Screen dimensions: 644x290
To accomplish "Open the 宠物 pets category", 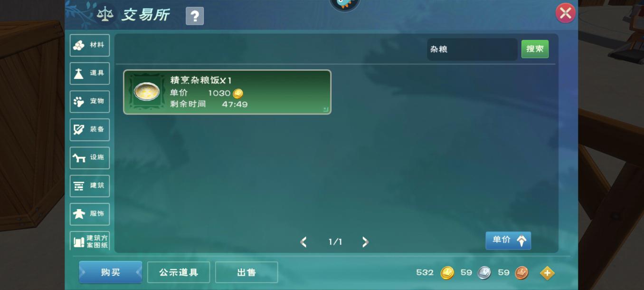I will coord(90,101).
